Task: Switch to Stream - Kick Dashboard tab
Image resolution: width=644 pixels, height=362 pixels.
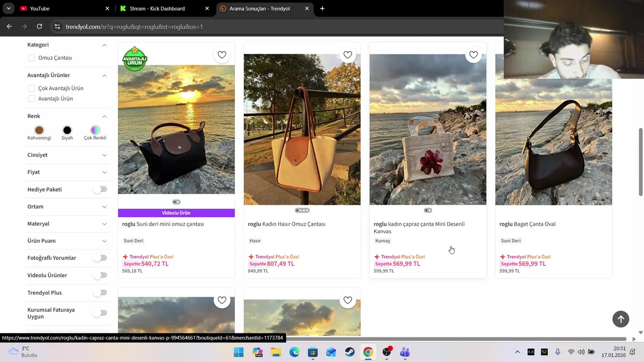Action: (164, 9)
